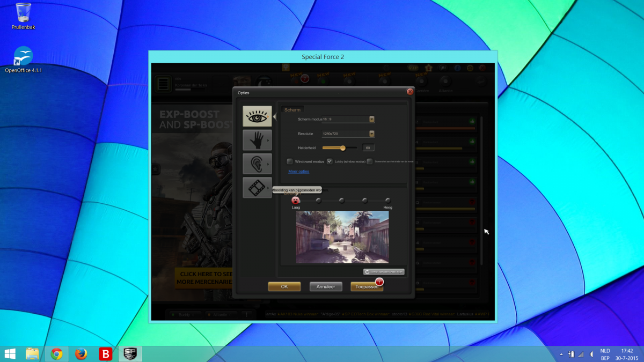Open the Windows Start button
The image size is (644, 362).
(10, 353)
